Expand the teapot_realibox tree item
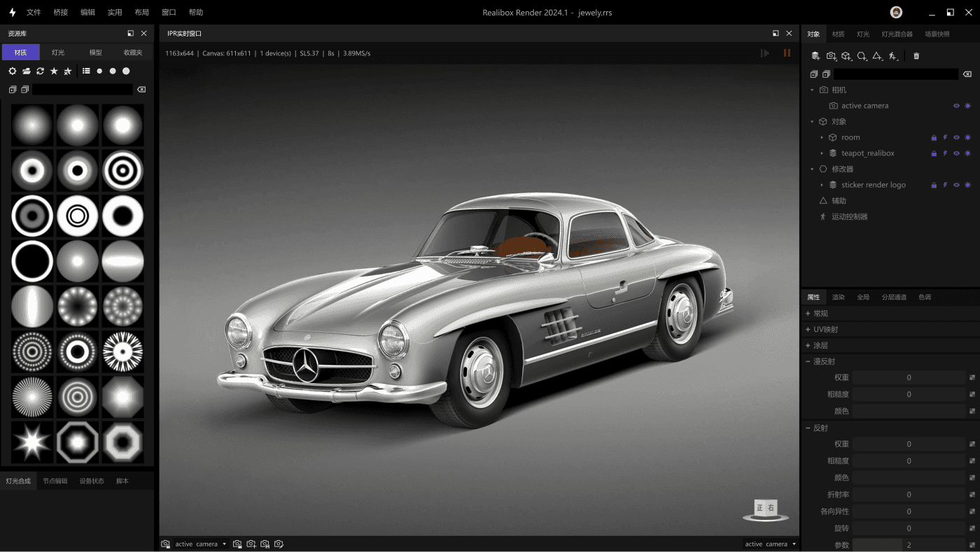 point(822,153)
